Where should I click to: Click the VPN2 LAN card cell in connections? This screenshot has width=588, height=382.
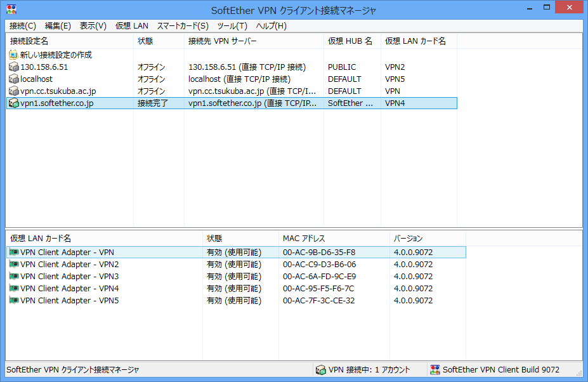tap(395, 67)
